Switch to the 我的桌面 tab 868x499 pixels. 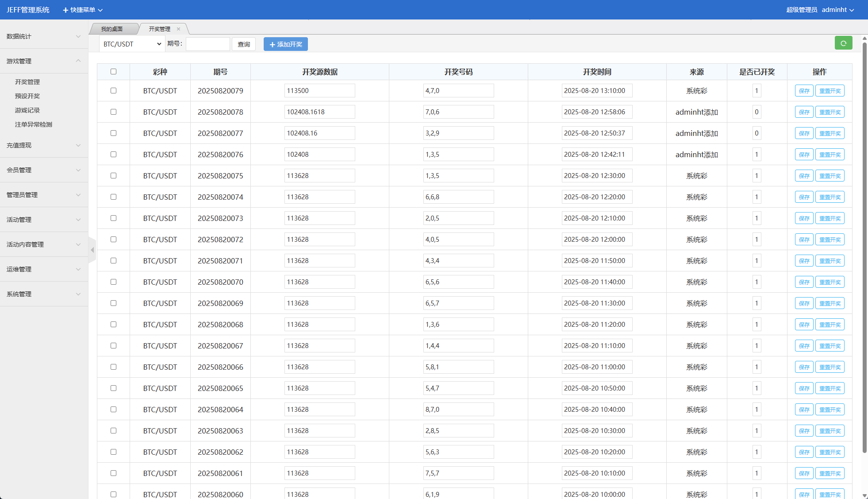(x=112, y=29)
